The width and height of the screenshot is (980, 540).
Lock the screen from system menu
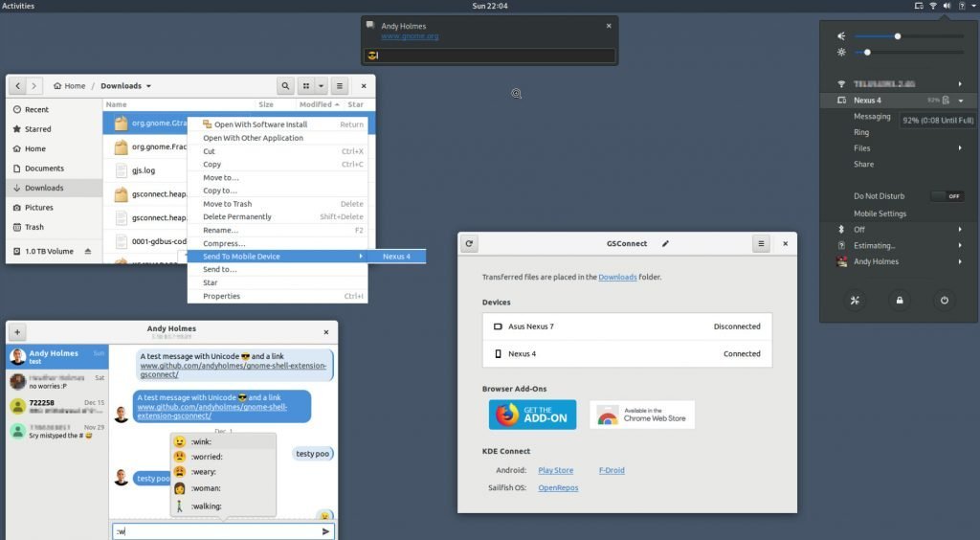tap(900, 301)
